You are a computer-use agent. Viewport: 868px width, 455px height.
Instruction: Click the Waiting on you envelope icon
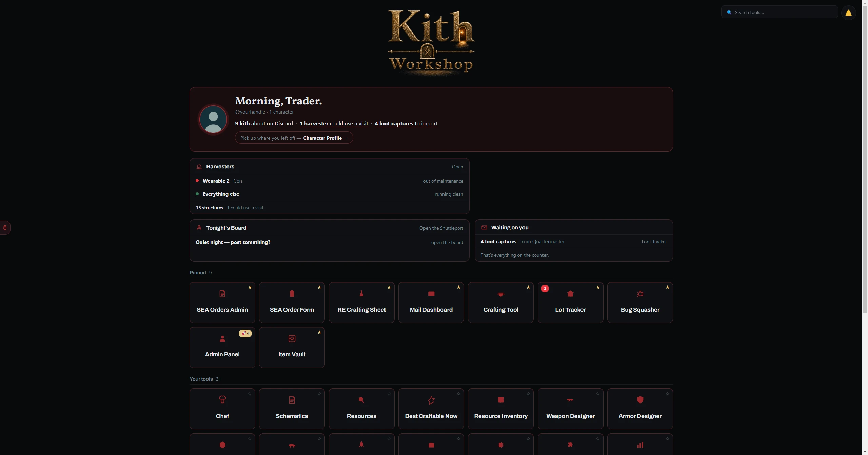[484, 228]
